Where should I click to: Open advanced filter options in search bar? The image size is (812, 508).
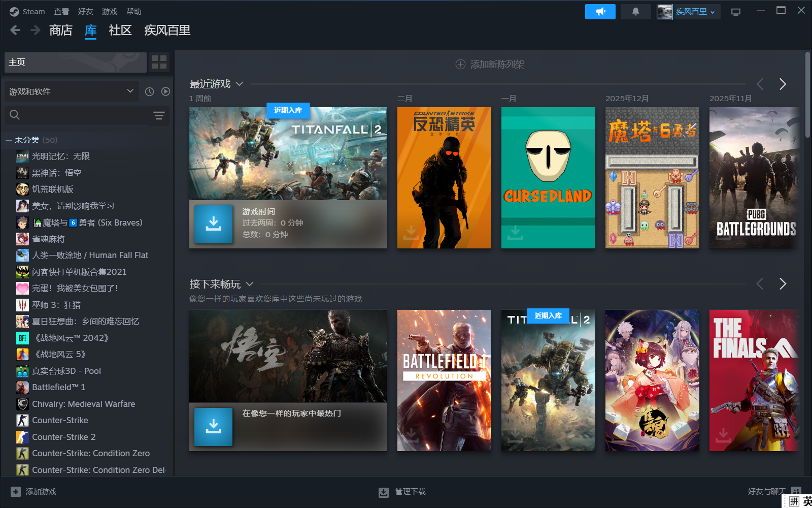(x=159, y=115)
